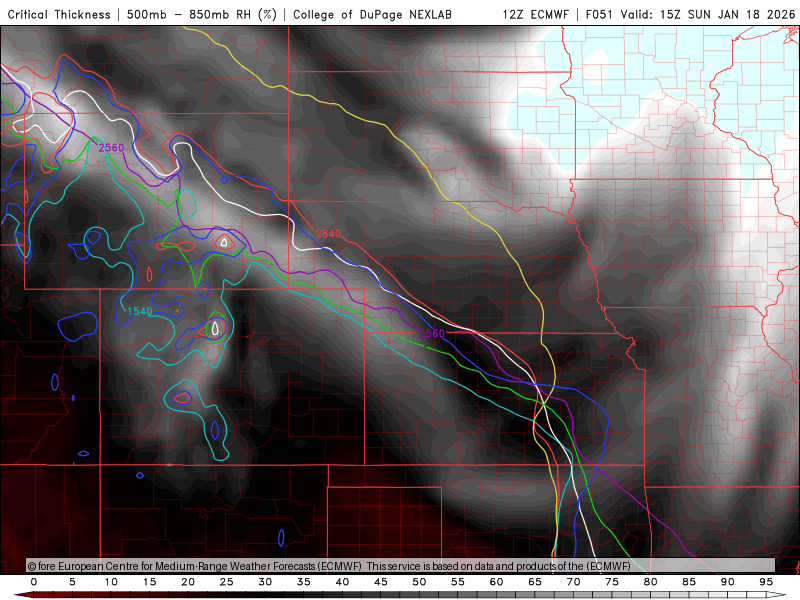Click the "65" value on the color scale
The height and width of the screenshot is (600, 800).
tap(535, 582)
